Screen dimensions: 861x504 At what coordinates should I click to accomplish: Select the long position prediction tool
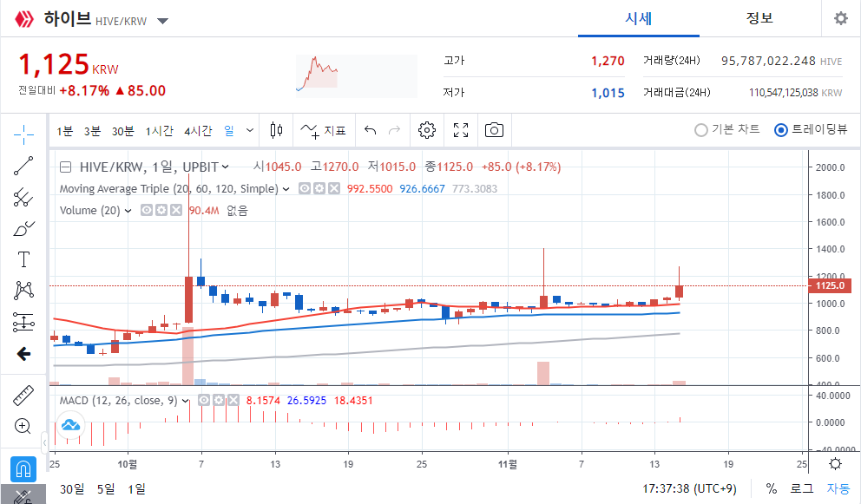point(23,323)
